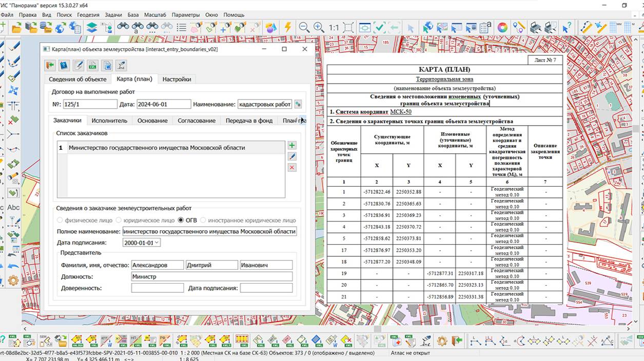Screen dimensions: 644x361
Task: Click the microscope icon in dialog toolbar
Action: (121, 65)
